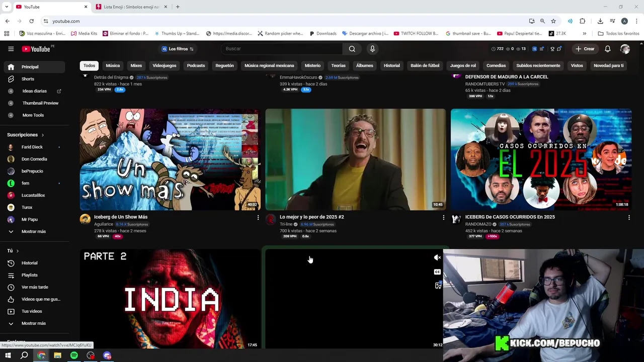Mute the preview video speaker icon

point(437,257)
